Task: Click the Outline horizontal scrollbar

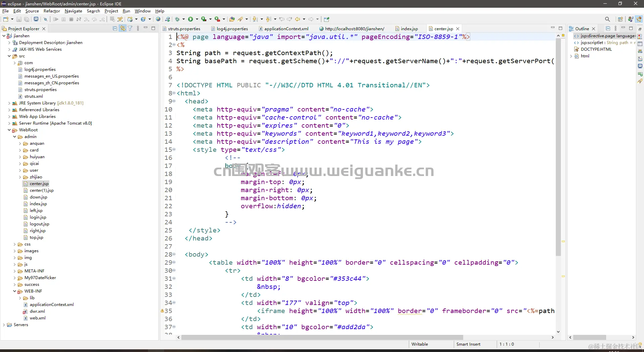Action: click(x=589, y=337)
